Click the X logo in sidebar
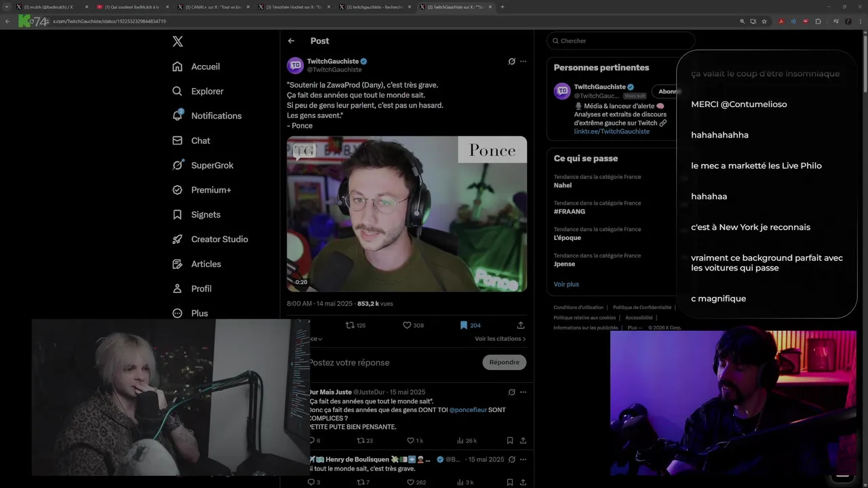This screenshot has height=488, width=868. click(178, 41)
